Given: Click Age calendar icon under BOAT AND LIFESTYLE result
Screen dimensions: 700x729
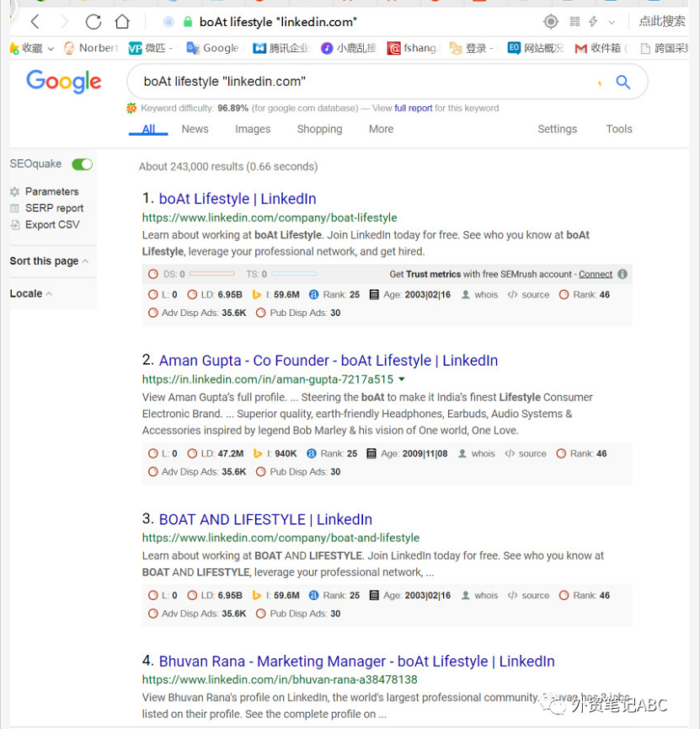Looking at the screenshot, I should [374, 596].
